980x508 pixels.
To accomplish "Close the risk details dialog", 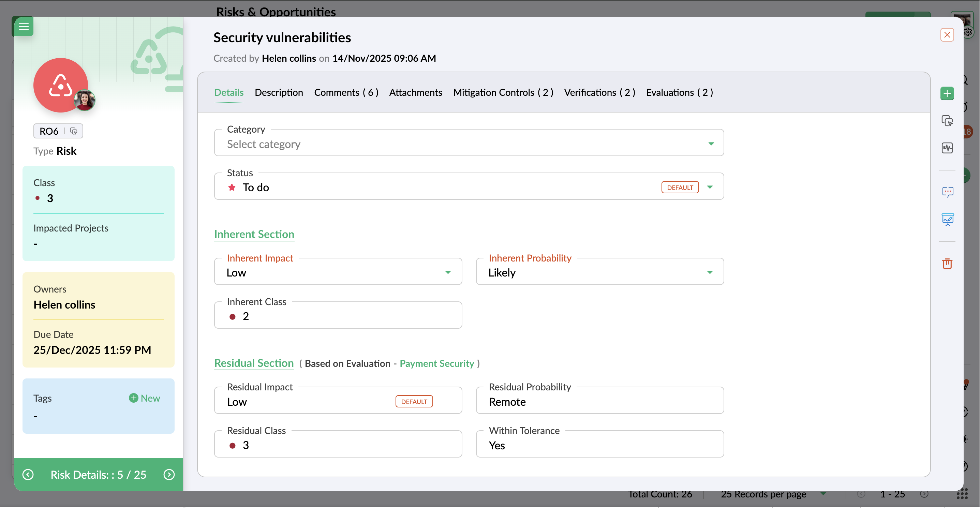I will [x=947, y=35].
